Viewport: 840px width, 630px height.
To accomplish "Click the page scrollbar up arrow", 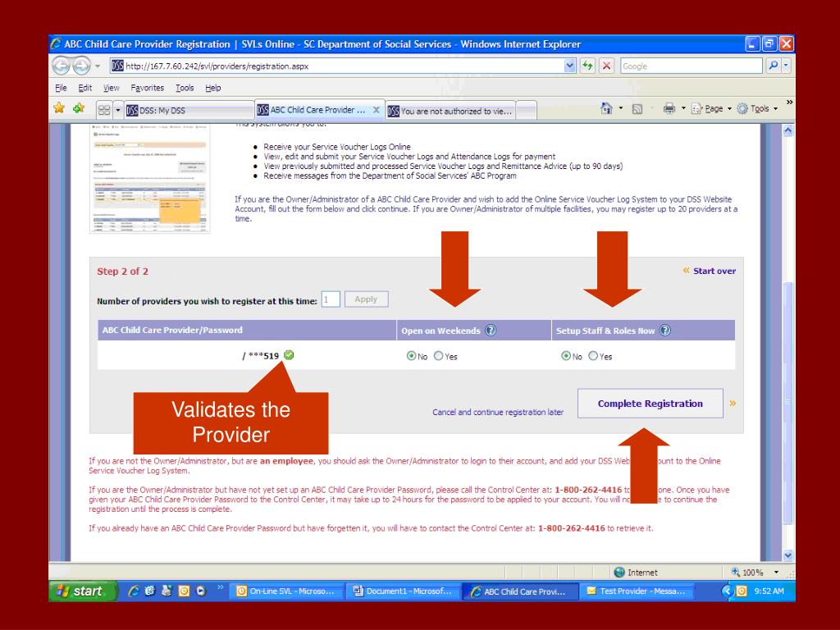I will [x=787, y=130].
